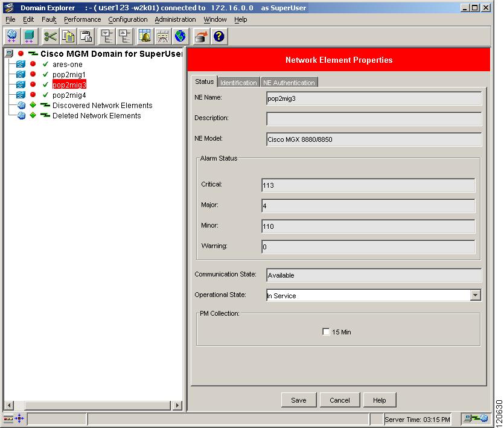Click the Critical alarm count field

point(368,185)
